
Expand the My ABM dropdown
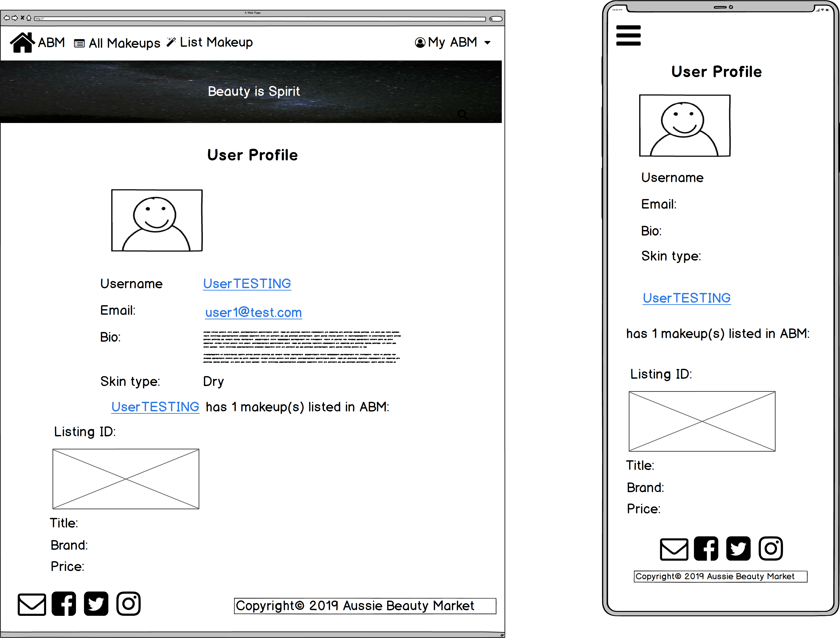coord(453,42)
